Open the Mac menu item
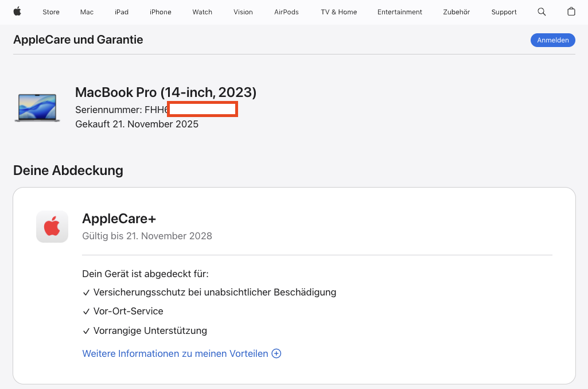Image resolution: width=588 pixels, height=389 pixels. (87, 12)
